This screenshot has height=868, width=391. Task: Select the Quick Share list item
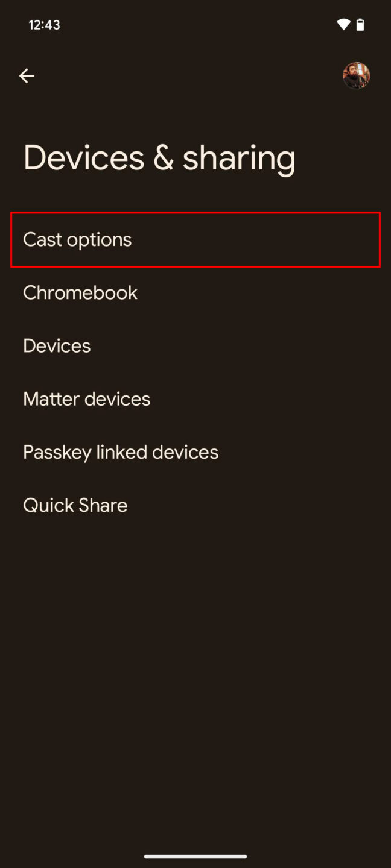pyautogui.click(x=75, y=505)
